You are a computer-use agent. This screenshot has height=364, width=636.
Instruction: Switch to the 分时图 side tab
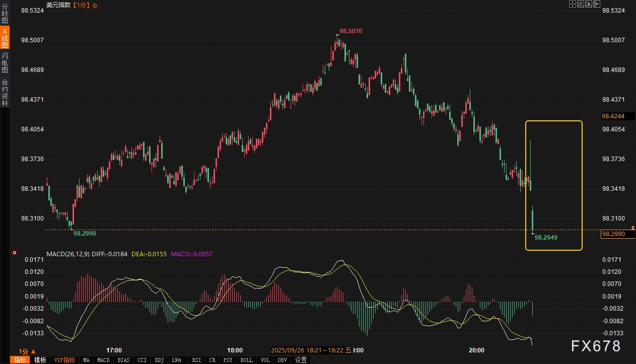coord(5,14)
